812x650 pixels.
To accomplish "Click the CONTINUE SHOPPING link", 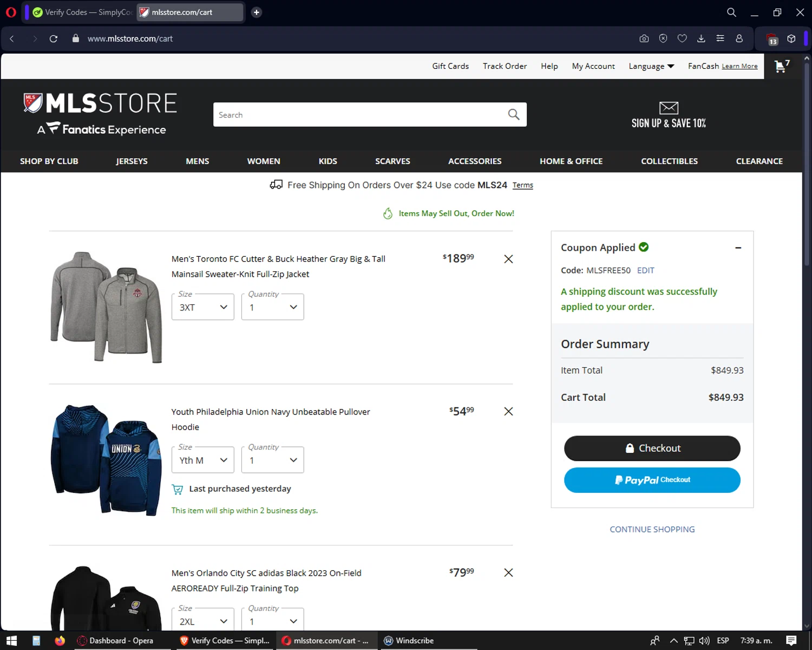I will pos(652,529).
